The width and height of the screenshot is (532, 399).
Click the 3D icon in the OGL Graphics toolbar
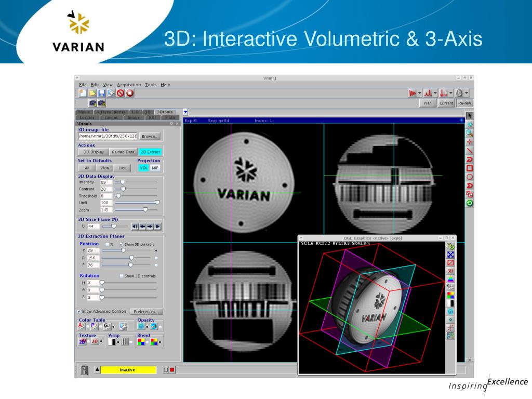450,271
